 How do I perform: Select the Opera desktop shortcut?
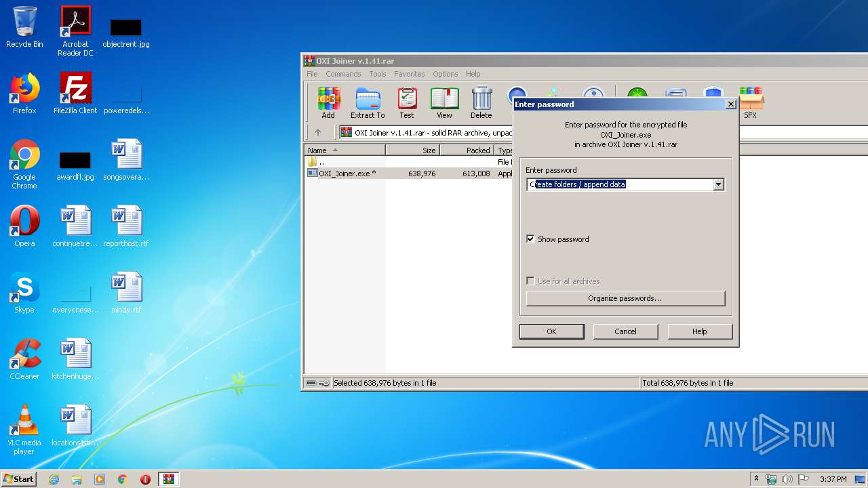pyautogui.click(x=24, y=226)
